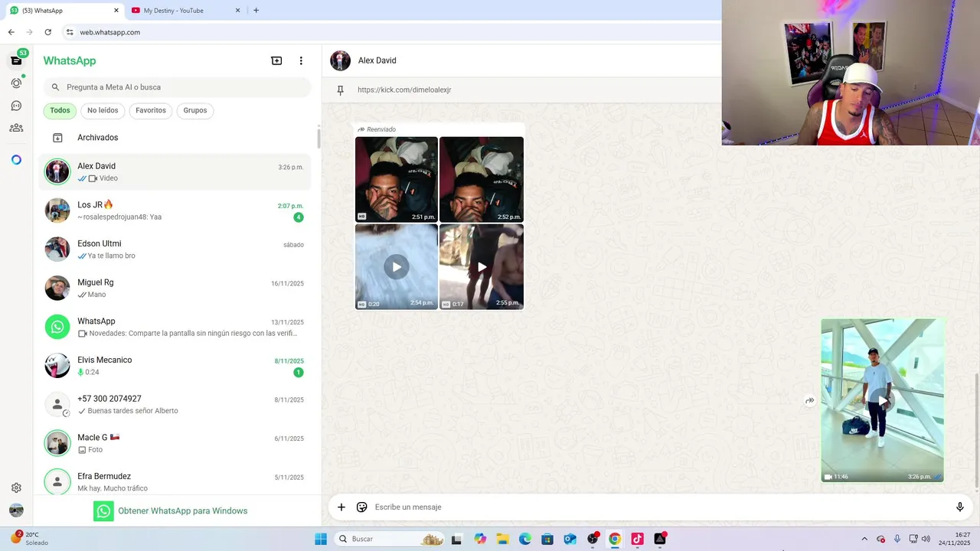Open the Chats icon with 53 badge
This screenshot has width=980, height=551.
pyautogui.click(x=16, y=60)
